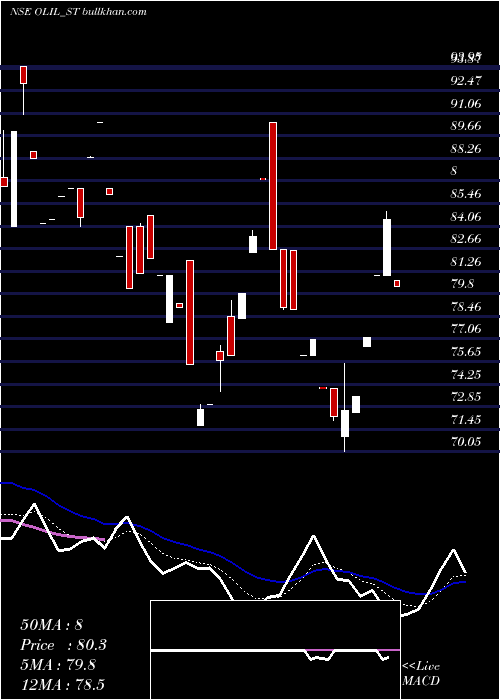
Task: Select the 85.46 price level label
Action: click(466, 194)
